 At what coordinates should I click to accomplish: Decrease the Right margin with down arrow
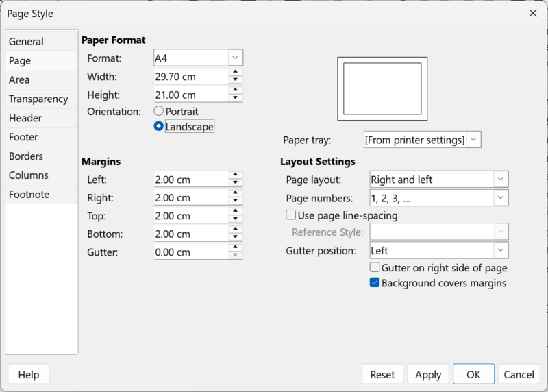[x=235, y=200]
